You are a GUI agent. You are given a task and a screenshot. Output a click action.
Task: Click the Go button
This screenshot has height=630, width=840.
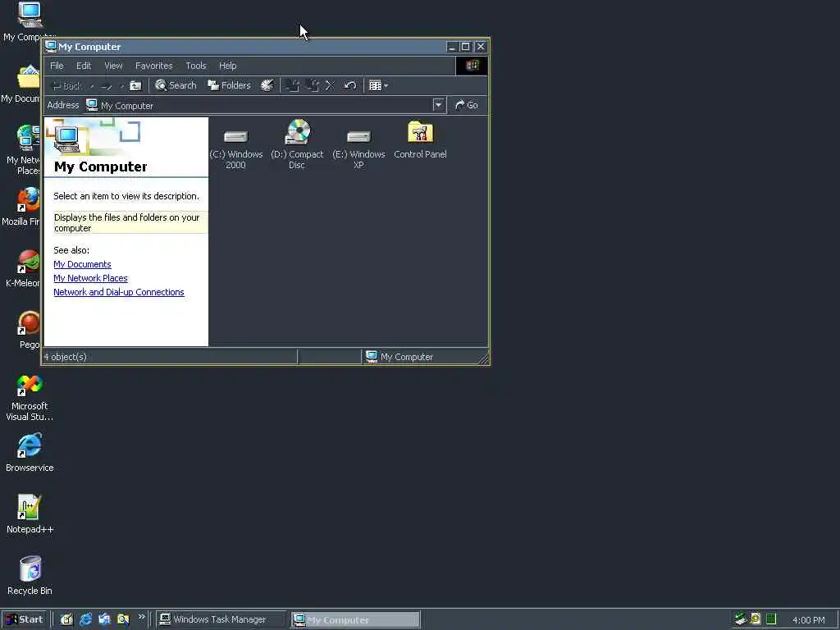[467, 106]
